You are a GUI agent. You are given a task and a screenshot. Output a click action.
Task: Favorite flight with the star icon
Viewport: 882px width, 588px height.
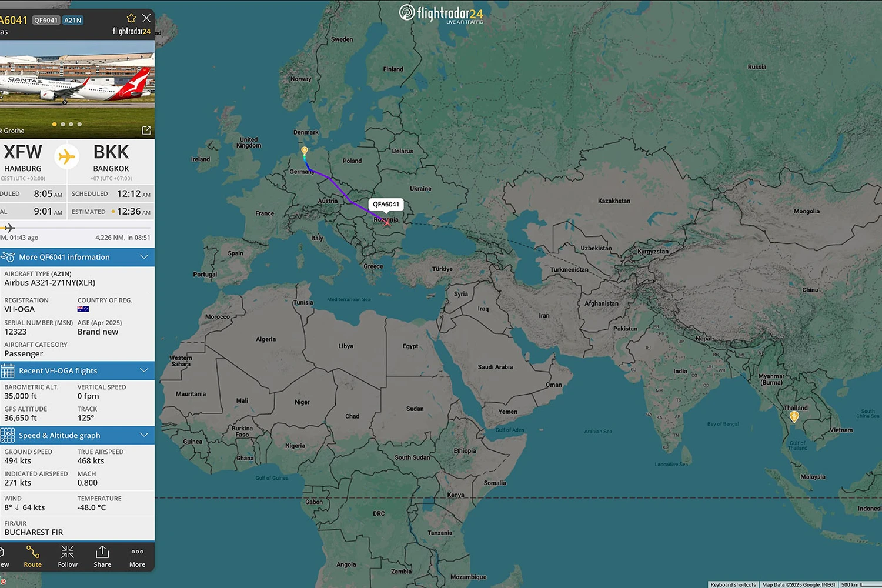pyautogui.click(x=131, y=18)
